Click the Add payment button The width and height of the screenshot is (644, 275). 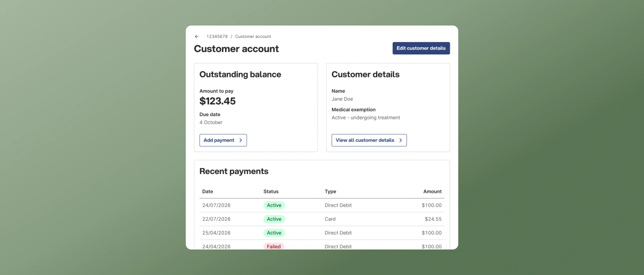223,140
